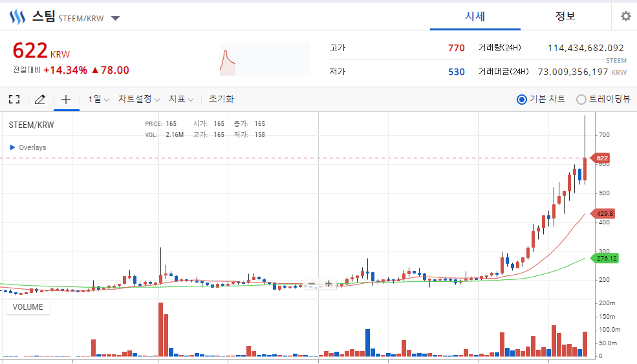637x364 pixels.
Task: Open the STEEM/KRW market selector arrow
Action: (x=115, y=18)
